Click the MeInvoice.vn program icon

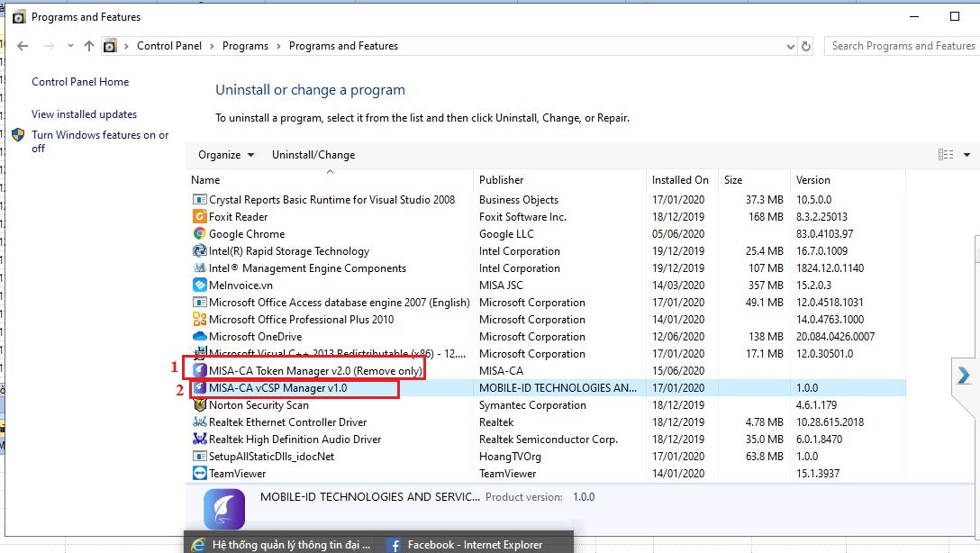199,285
